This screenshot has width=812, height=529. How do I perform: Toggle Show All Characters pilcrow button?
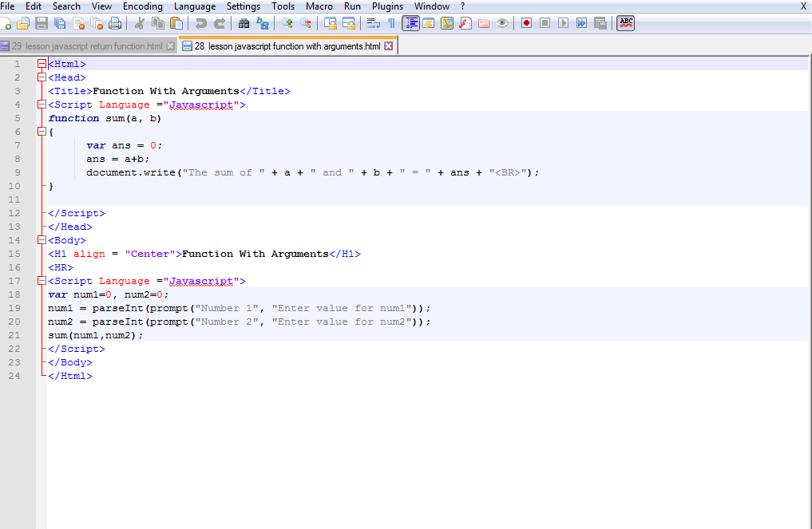(x=391, y=23)
